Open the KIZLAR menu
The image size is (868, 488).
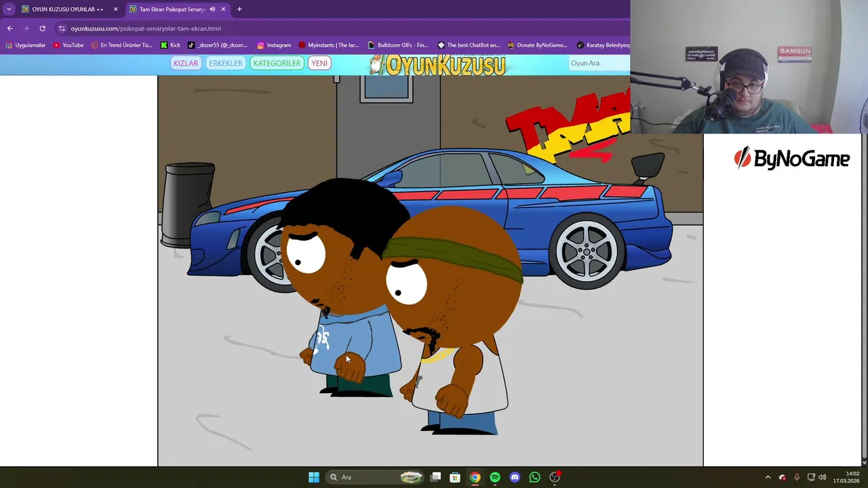coord(186,63)
